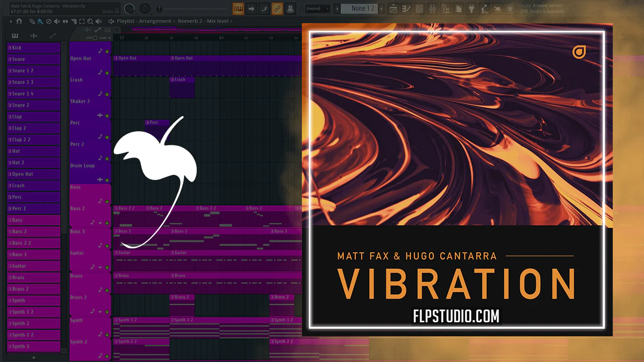Show pattern clips in the picker

click(x=15, y=36)
